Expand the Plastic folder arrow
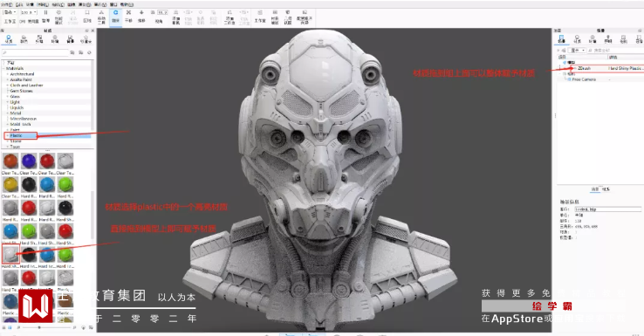The image size is (644, 336). 7,135
